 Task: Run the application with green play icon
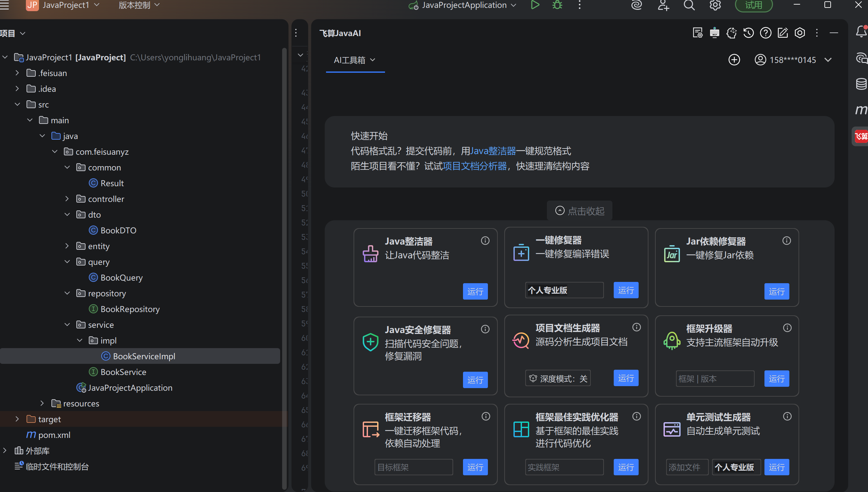[535, 5]
